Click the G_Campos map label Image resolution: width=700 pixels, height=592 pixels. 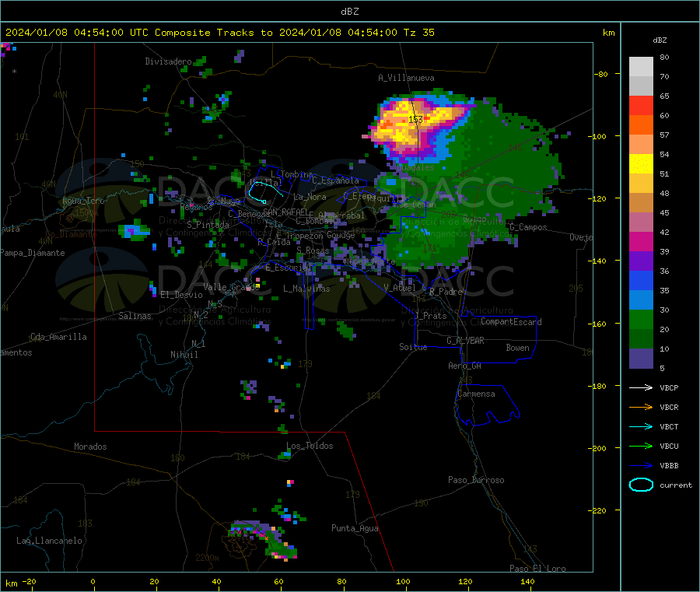tap(528, 227)
